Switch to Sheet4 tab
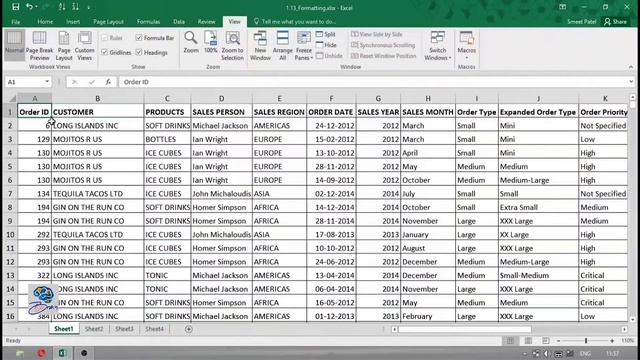 tap(154, 329)
